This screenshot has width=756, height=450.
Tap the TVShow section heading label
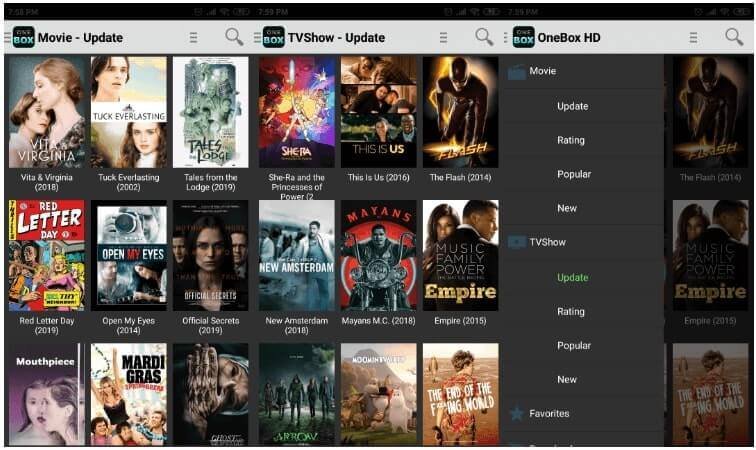pyautogui.click(x=547, y=242)
